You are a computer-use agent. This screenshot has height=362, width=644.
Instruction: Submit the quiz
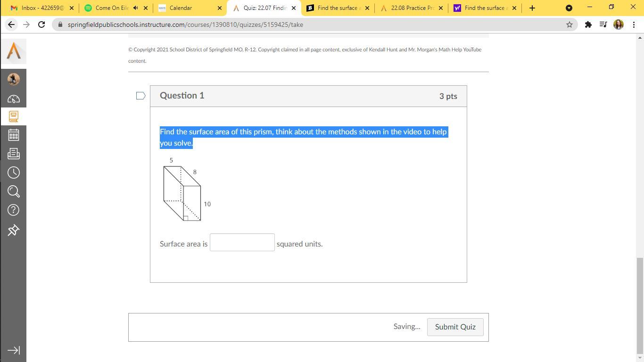point(455,327)
